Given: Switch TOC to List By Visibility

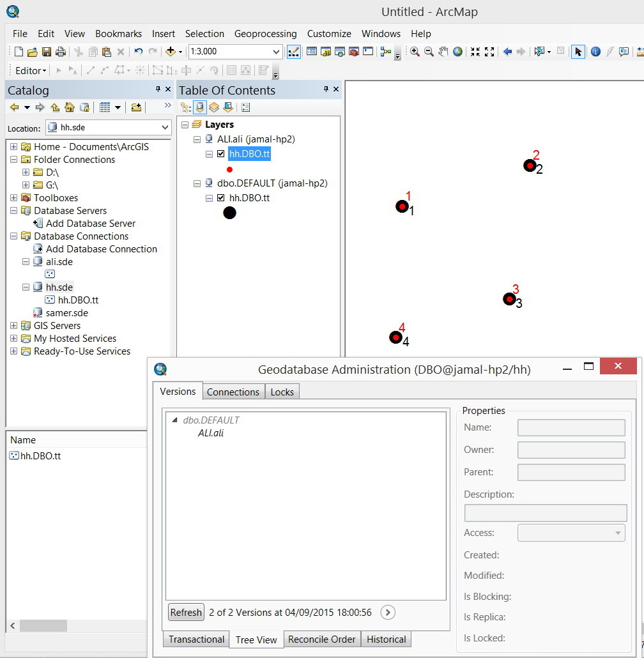Looking at the screenshot, I should point(214,107).
